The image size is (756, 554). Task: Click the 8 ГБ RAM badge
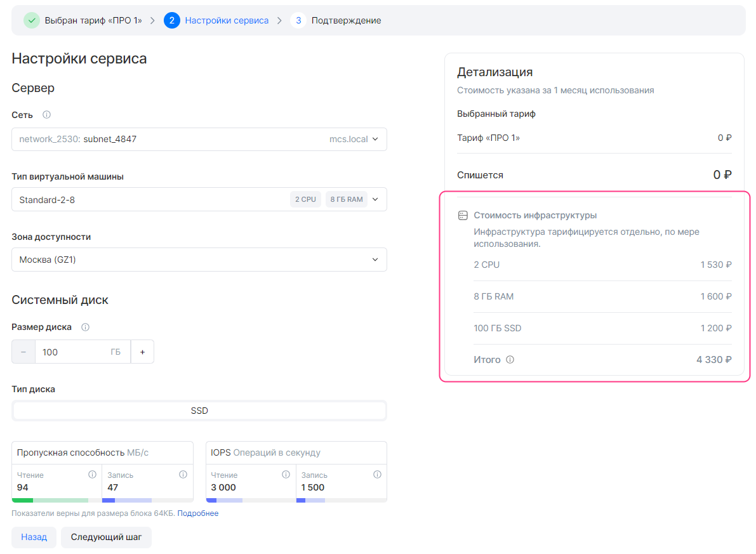pos(347,200)
